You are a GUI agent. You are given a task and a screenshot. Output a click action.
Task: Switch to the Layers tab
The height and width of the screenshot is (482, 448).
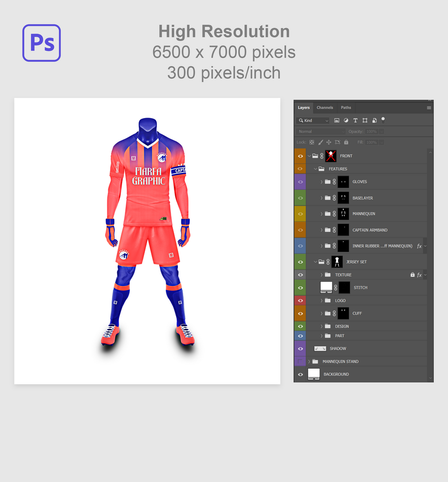pos(304,108)
